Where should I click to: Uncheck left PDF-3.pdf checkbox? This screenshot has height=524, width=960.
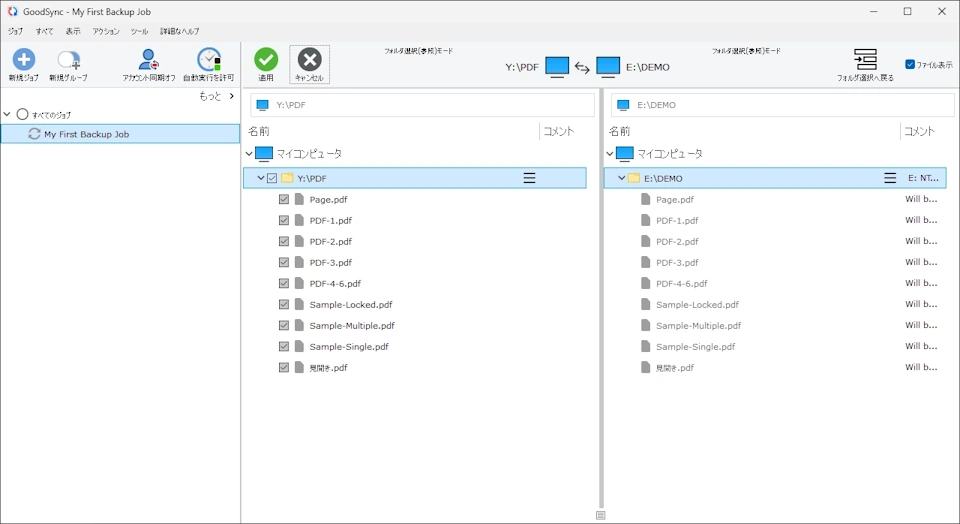click(283, 262)
